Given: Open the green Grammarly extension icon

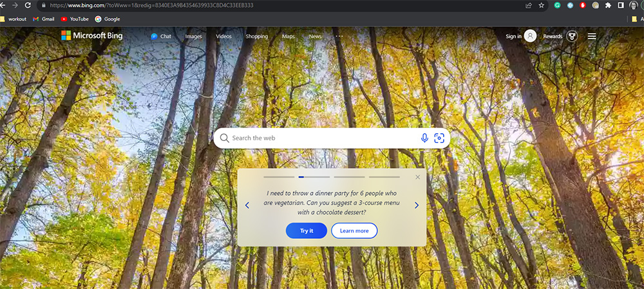Looking at the screenshot, I should click(557, 5).
